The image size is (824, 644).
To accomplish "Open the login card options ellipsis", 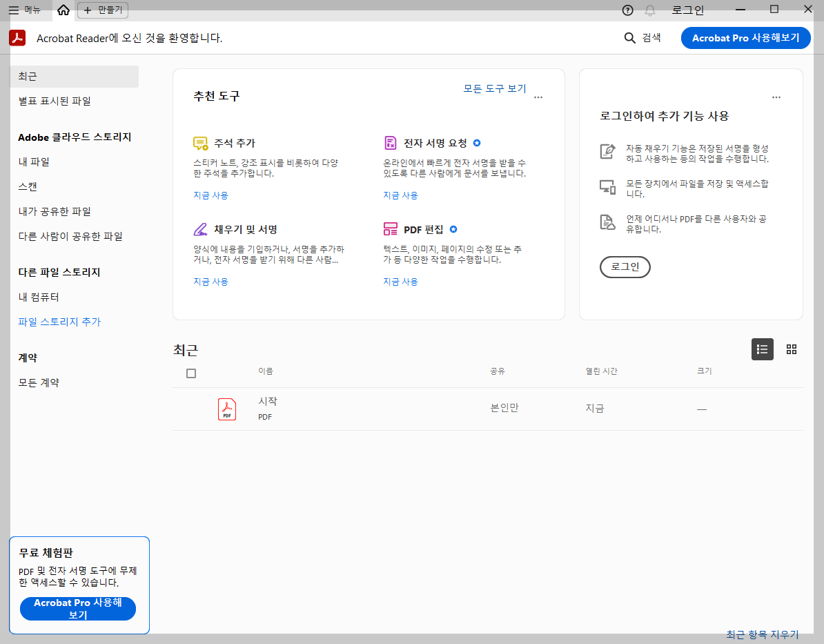I will [776, 97].
